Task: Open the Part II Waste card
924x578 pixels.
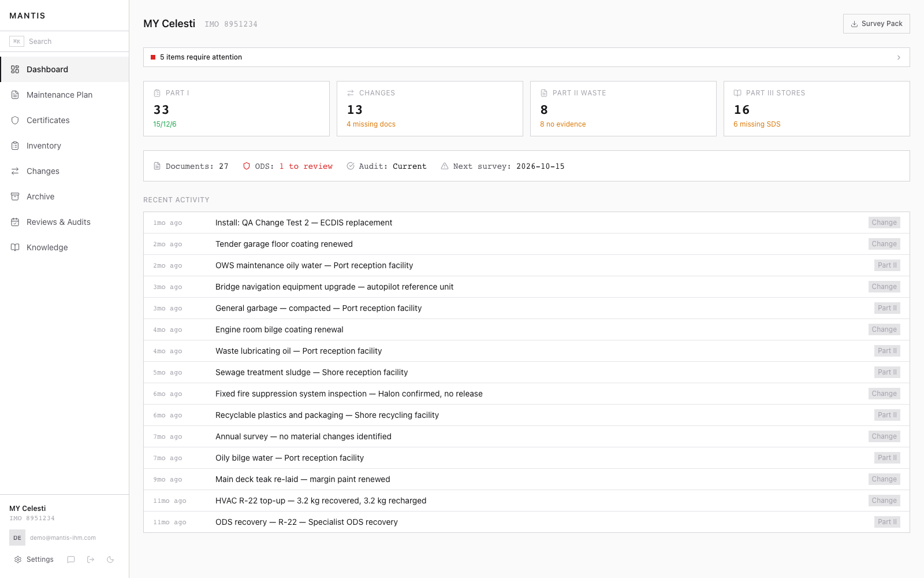Action: click(623, 109)
